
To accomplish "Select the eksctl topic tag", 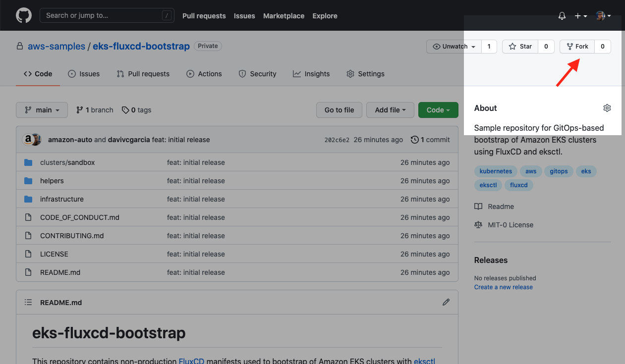I will pyautogui.click(x=488, y=185).
